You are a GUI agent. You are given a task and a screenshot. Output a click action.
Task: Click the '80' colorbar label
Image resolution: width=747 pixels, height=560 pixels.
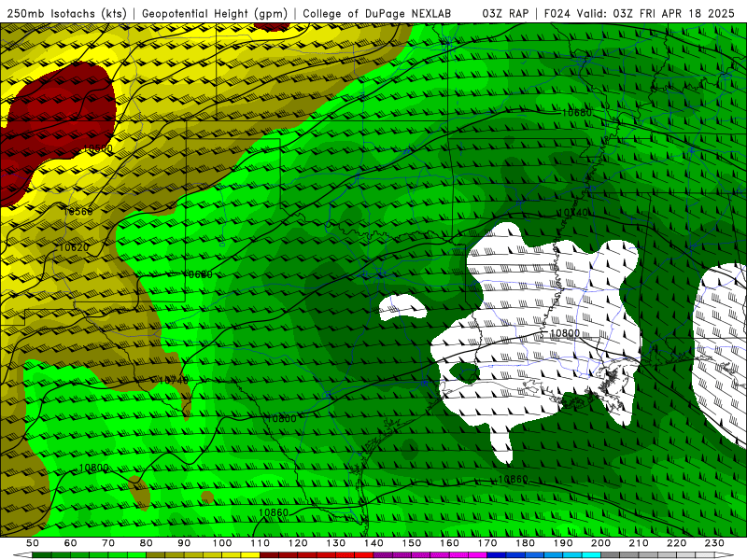(x=147, y=543)
